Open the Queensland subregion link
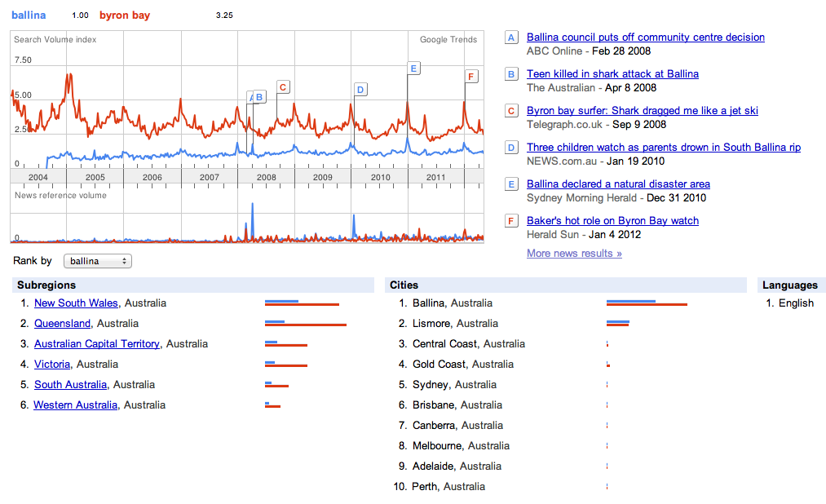Viewport: 826px width, 504px height. click(x=62, y=324)
